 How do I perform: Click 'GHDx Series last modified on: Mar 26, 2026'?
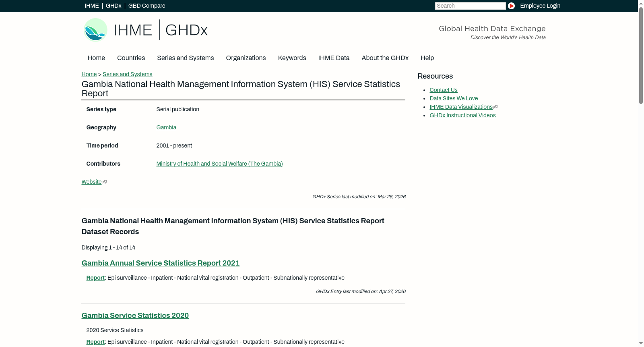point(359,197)
